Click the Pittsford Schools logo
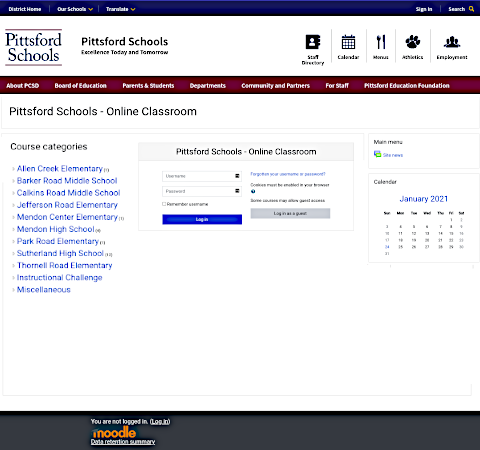Screen dimensions: 480x450 33,47
